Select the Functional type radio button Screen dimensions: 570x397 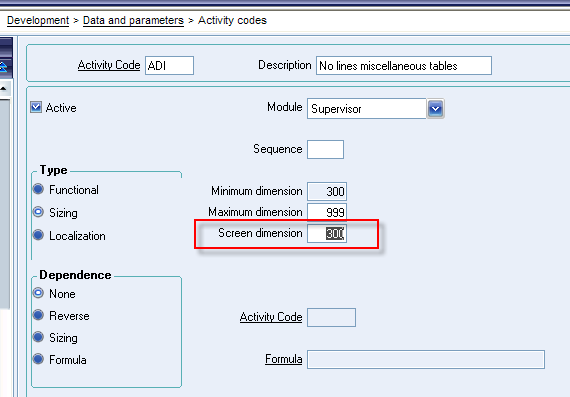[x=38, y=189]
